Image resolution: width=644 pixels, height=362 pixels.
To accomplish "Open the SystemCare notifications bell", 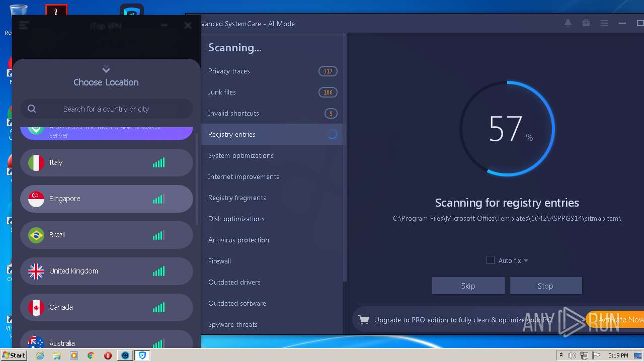I will coord(568,23).
